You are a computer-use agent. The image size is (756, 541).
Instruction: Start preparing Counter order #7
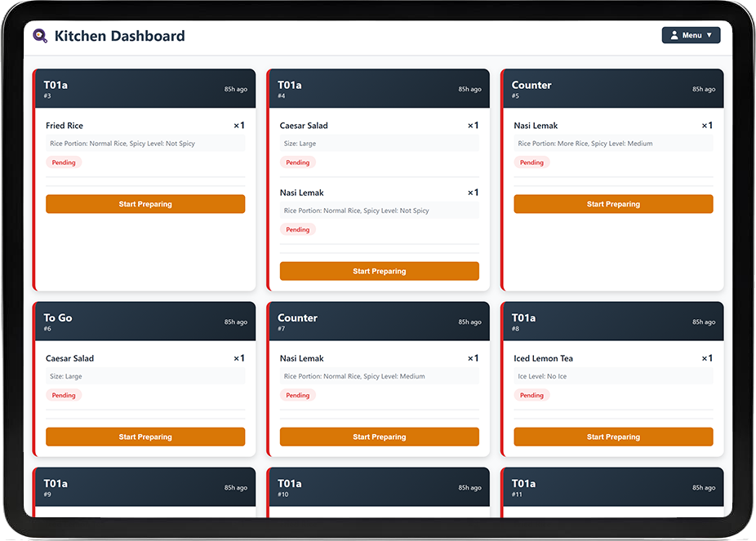tap(379, 437)
